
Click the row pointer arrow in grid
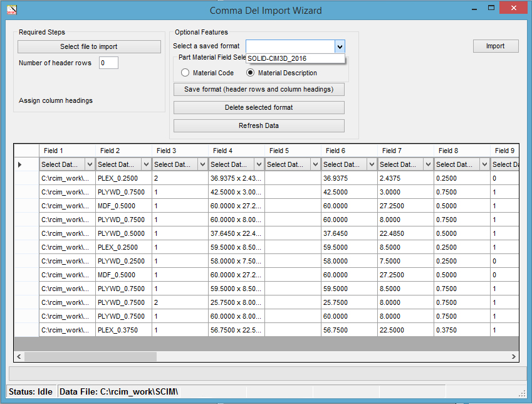(x=20, y=164)
